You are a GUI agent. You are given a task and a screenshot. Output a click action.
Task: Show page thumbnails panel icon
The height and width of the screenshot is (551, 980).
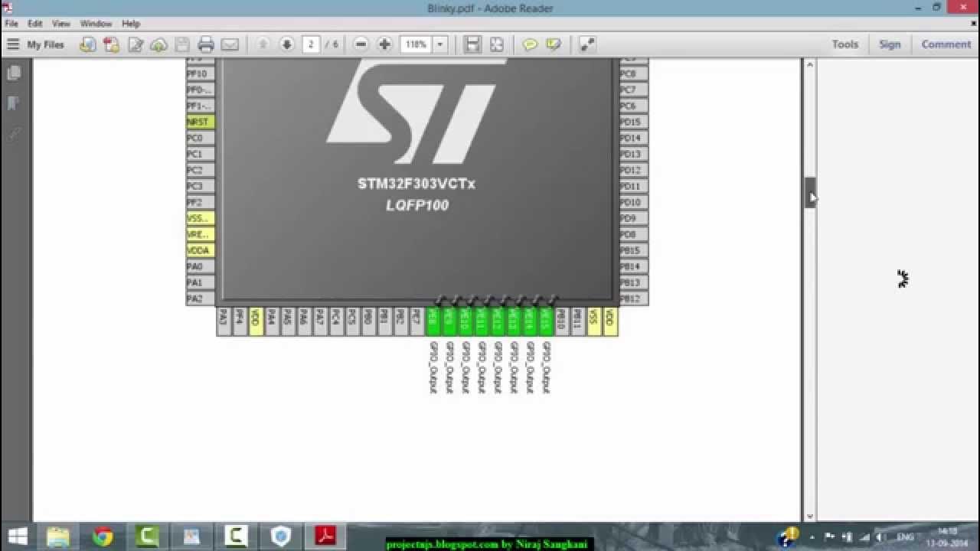(14, 73)
